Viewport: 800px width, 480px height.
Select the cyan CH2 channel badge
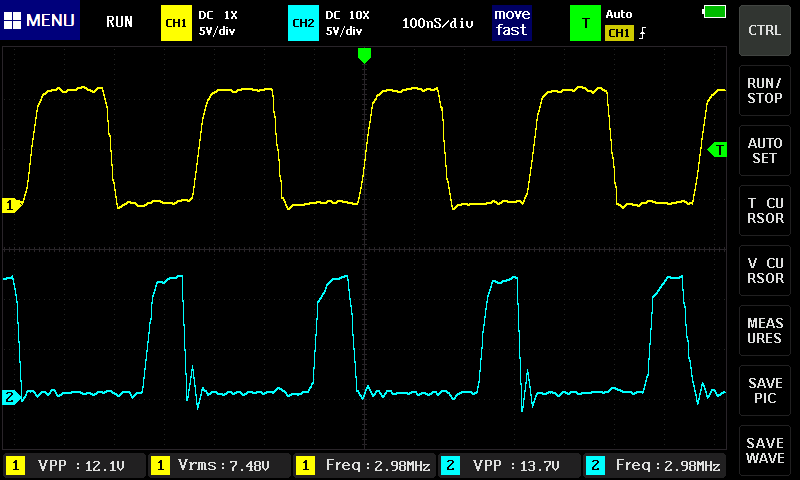click(303, 22)
